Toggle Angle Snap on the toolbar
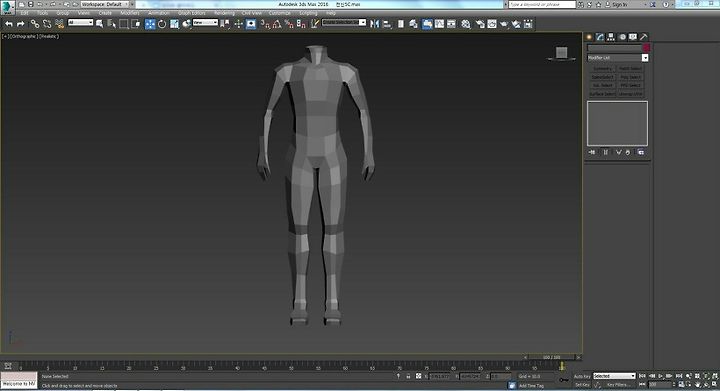Screen dimensions: 720x391 click(x=277, y=24)
